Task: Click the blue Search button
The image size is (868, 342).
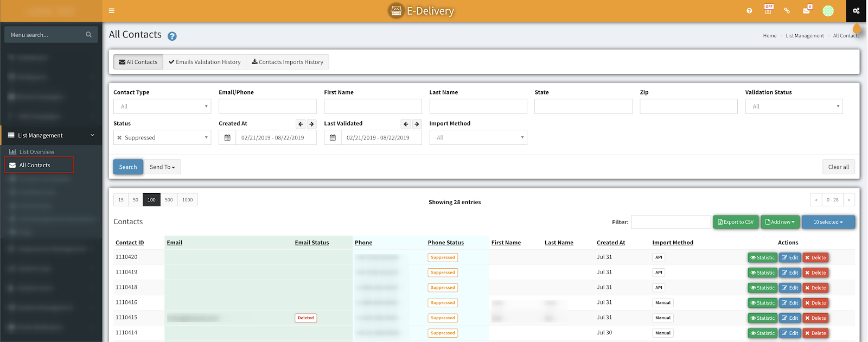Action: pyautogui.click(x=128, y=167)
